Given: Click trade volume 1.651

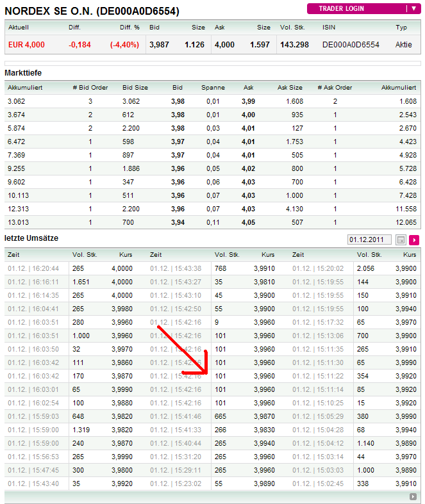Looking at the screenshot, I should point(81,282).
